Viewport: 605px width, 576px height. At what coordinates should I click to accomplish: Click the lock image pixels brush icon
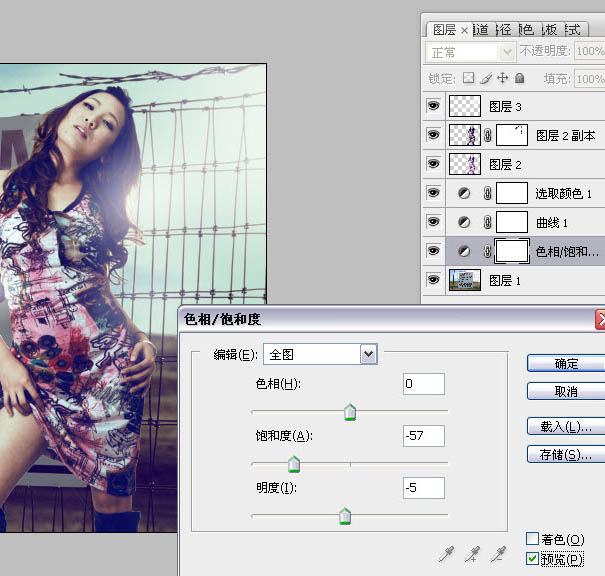tap(485, 78)
